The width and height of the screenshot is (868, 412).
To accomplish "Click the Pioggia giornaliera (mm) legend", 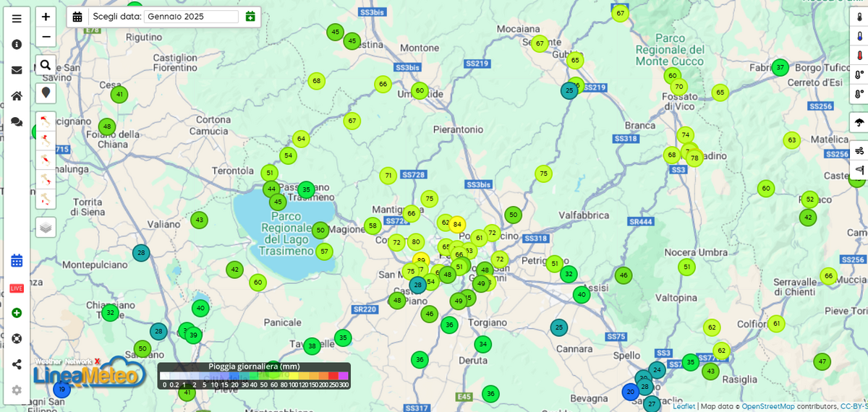I will (x=254, y=376).
